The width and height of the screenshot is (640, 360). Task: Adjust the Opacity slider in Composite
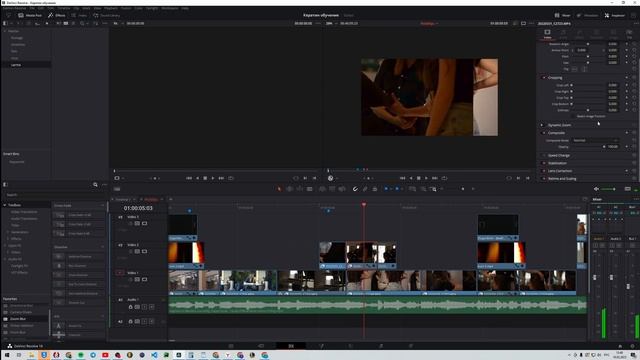[588, 147]
